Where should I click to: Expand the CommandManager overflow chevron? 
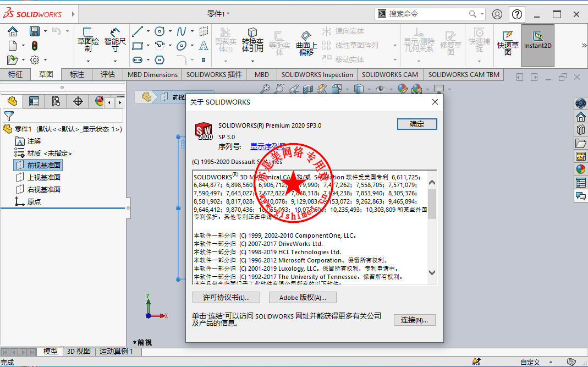point(584,46)
